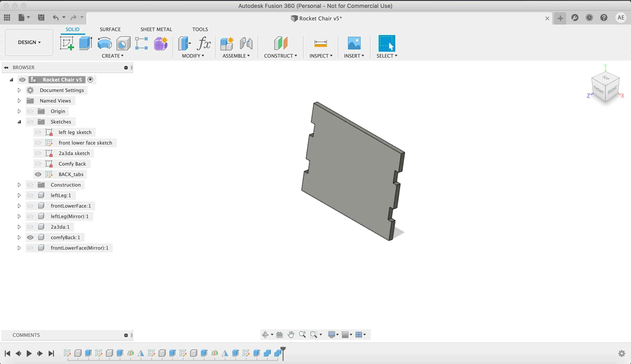Open timeline settings gear

click(x=622, y=353)
